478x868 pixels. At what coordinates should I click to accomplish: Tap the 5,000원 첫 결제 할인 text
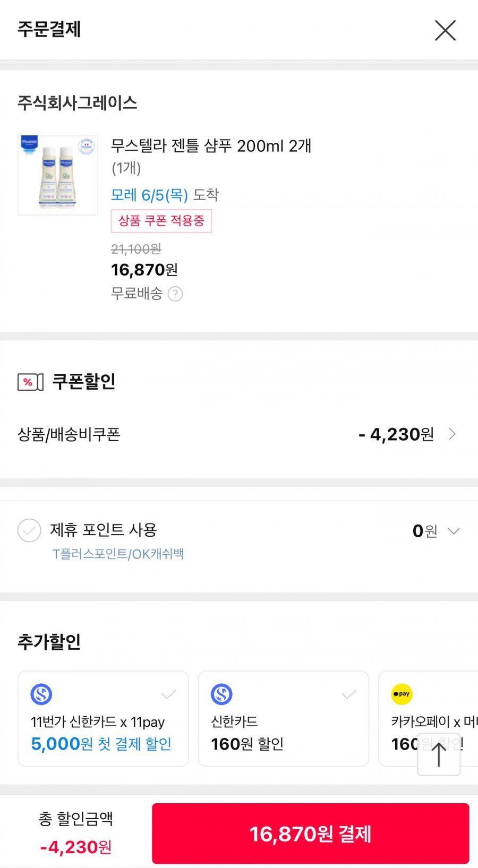point(101,744)
